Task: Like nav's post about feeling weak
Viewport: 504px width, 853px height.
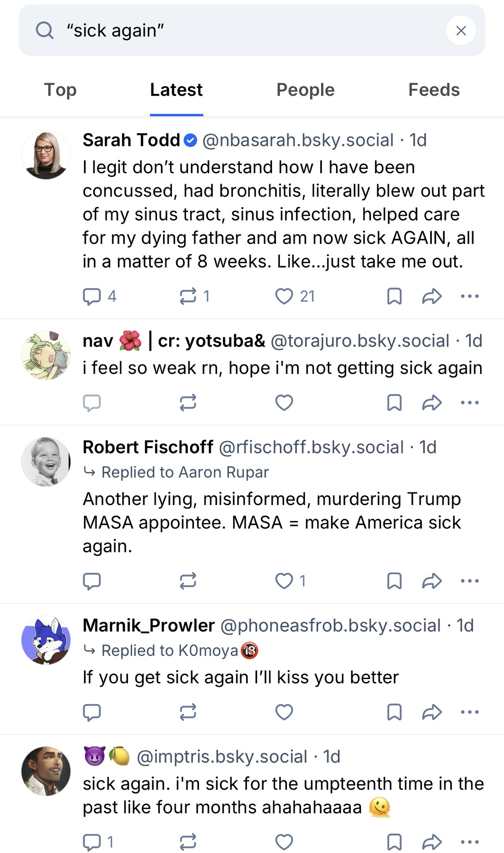Action: (x=284, y=402)
